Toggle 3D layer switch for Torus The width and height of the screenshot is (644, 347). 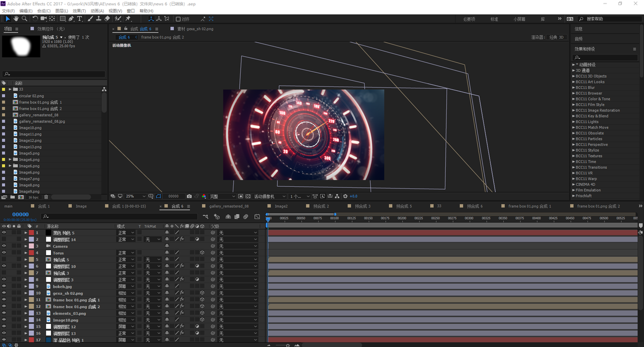[202, 253]
